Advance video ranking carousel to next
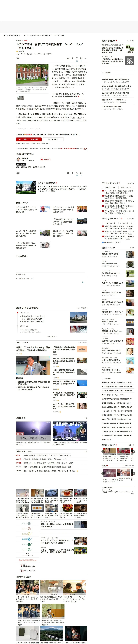Screen dimensions: 138x644 pyautogui.click(x=133, y=452)
